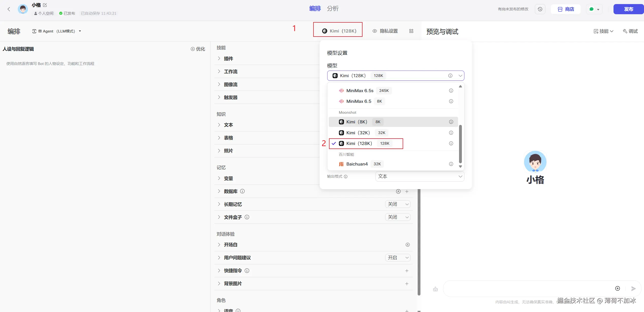Viewport: 644px width, 312px height.
Task: Click the send message arrow icon
Action: click(633, 288)
